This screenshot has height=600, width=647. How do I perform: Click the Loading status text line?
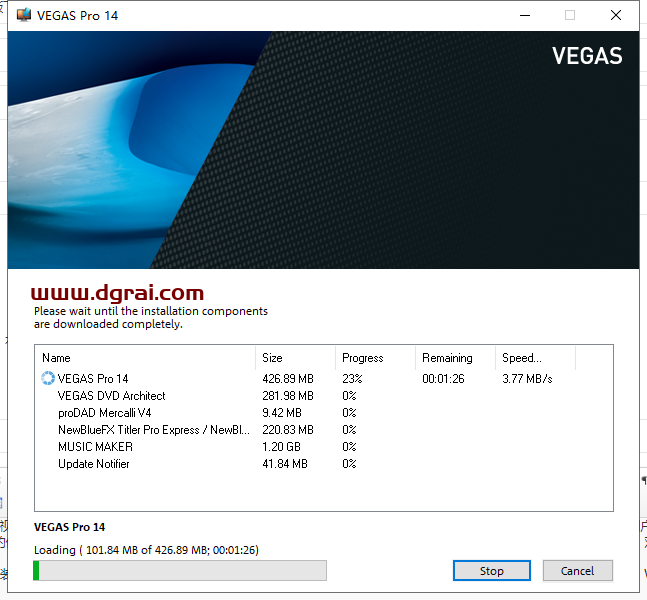pyautogui.click(x=146, y=550)
